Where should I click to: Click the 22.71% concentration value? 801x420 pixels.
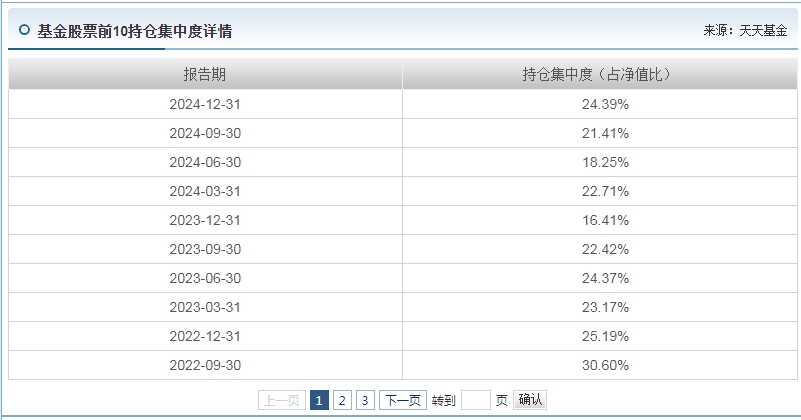point(605,192)
